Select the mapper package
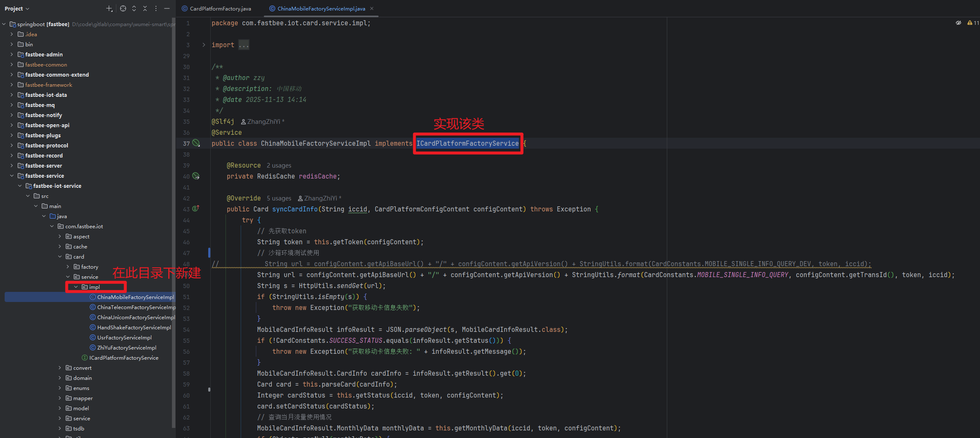The image size is (980, 438). tap(79, 398)
